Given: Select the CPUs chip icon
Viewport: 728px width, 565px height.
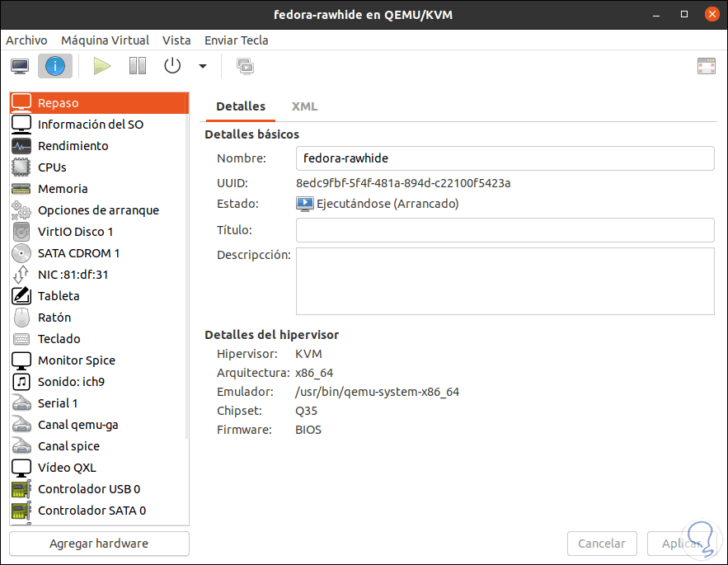Looking at the screenshot, I should click(21, 167).
